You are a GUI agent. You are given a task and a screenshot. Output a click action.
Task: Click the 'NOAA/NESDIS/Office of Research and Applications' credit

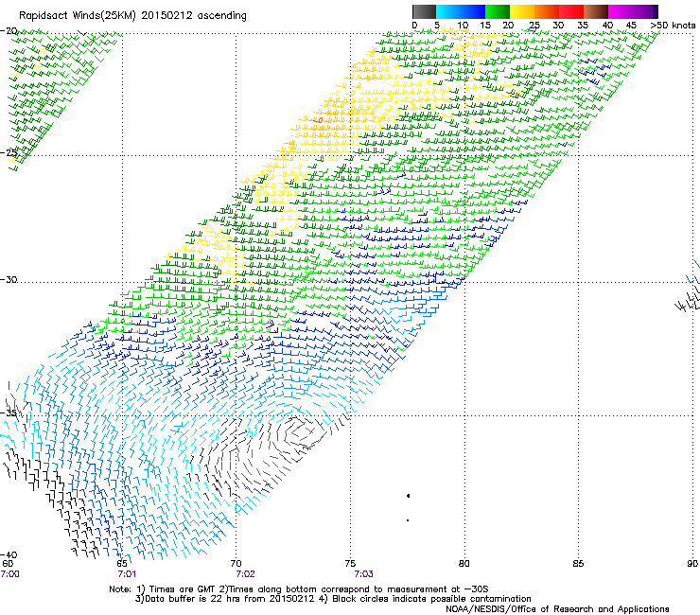coord(557,609)
